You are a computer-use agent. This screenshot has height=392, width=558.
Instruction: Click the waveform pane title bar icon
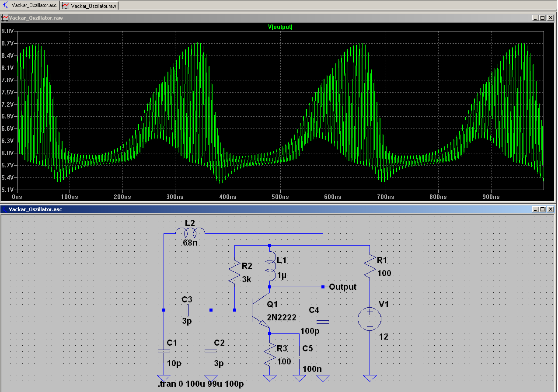(5, 18)
